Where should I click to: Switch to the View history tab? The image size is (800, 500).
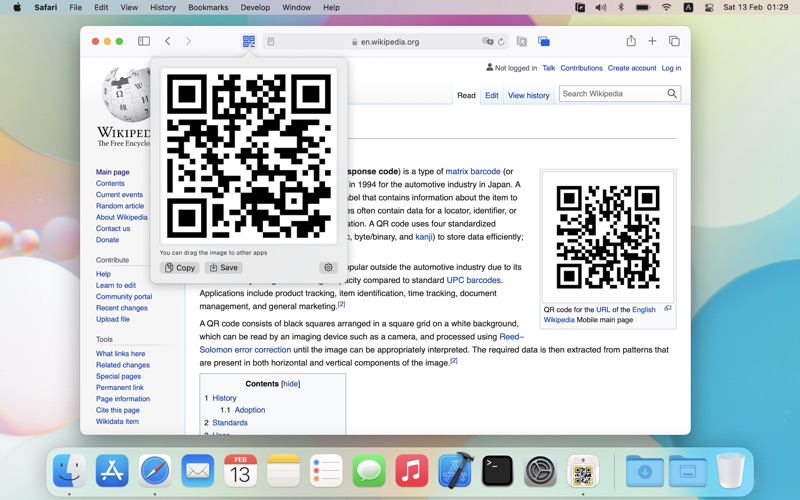(x=529, y=95)
